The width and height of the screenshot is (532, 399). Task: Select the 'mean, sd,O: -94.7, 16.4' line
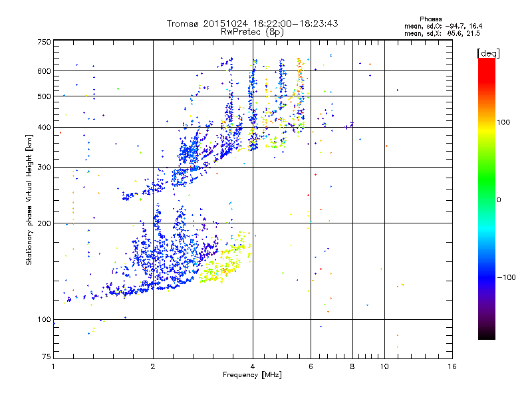point(443,26)
